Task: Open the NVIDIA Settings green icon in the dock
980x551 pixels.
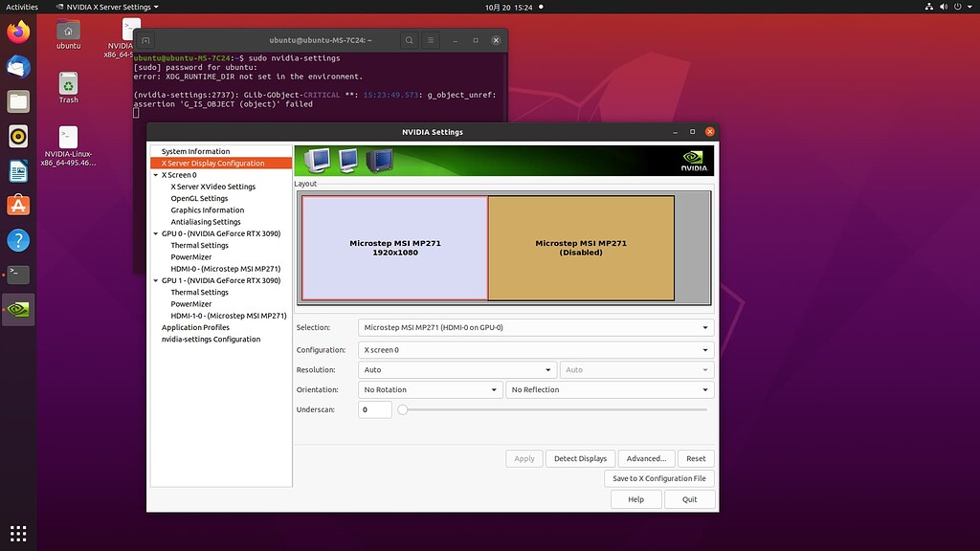Action: (x=19, y=309)
